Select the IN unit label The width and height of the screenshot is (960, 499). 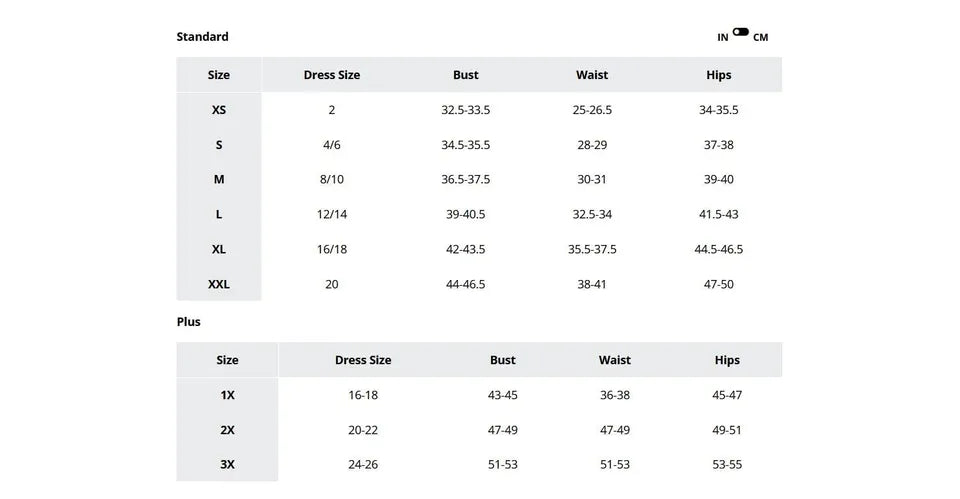[722, 37]
